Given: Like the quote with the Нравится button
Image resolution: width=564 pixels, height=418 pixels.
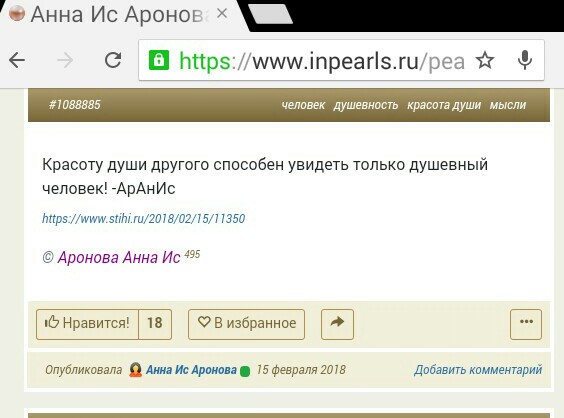Looking at the screenshot, I should (87, 324).
